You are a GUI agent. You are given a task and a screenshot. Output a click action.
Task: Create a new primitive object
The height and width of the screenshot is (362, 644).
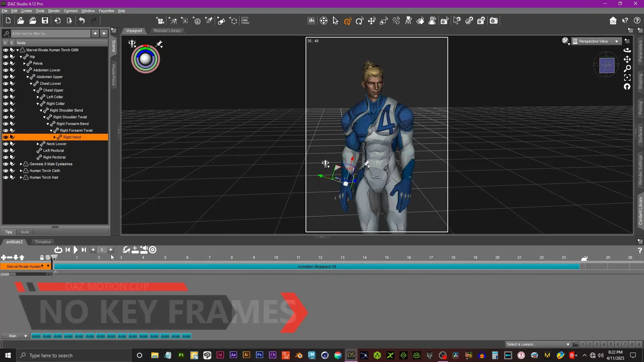pyautogui.click(x=221, y=21)
